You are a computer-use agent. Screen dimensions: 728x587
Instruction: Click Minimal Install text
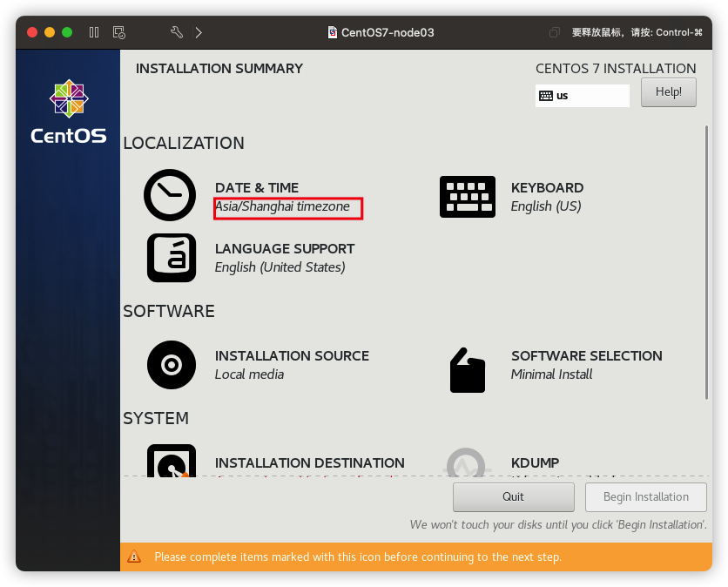[551, 374]
